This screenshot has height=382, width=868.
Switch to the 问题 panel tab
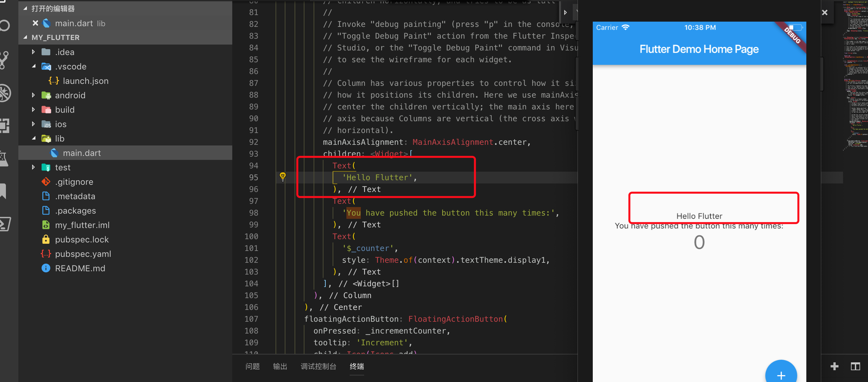(x=252, y=366)
